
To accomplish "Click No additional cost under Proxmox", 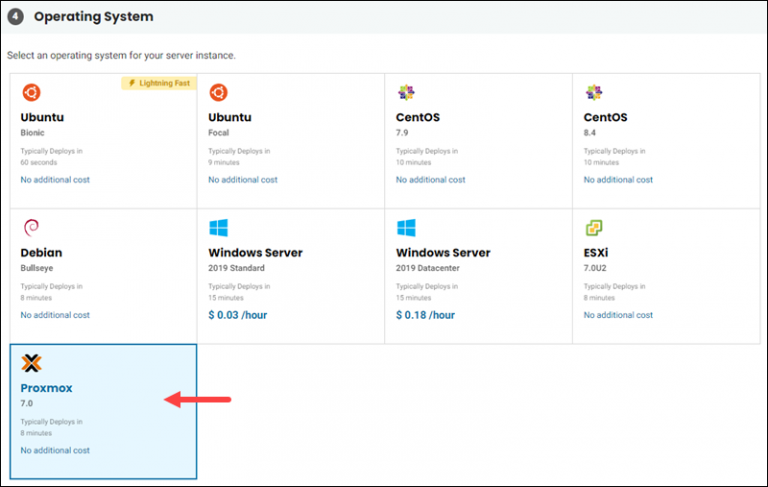I will click(x=55, y=450).
